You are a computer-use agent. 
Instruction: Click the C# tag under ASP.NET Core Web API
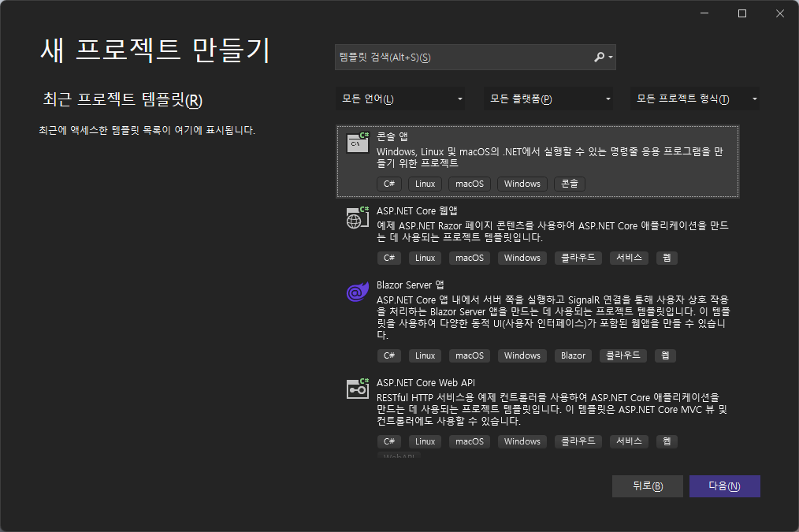[x=389, y=442]
